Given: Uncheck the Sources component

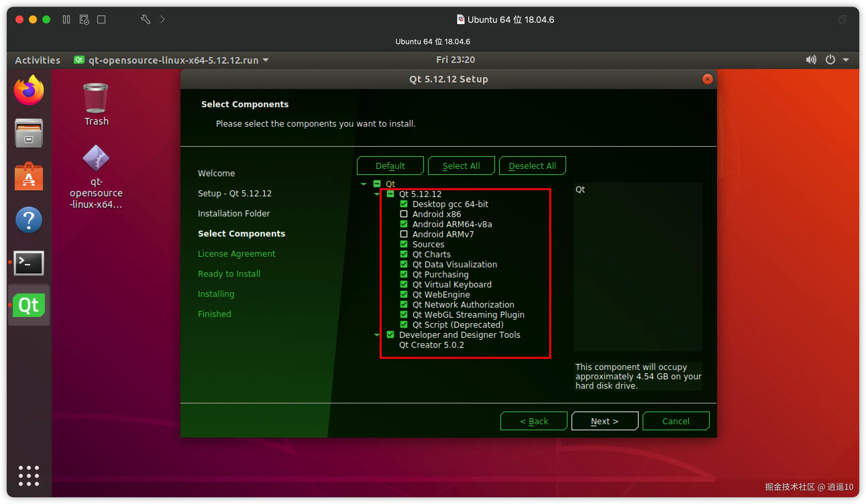Looking at the screenshot, I should 404,244.
